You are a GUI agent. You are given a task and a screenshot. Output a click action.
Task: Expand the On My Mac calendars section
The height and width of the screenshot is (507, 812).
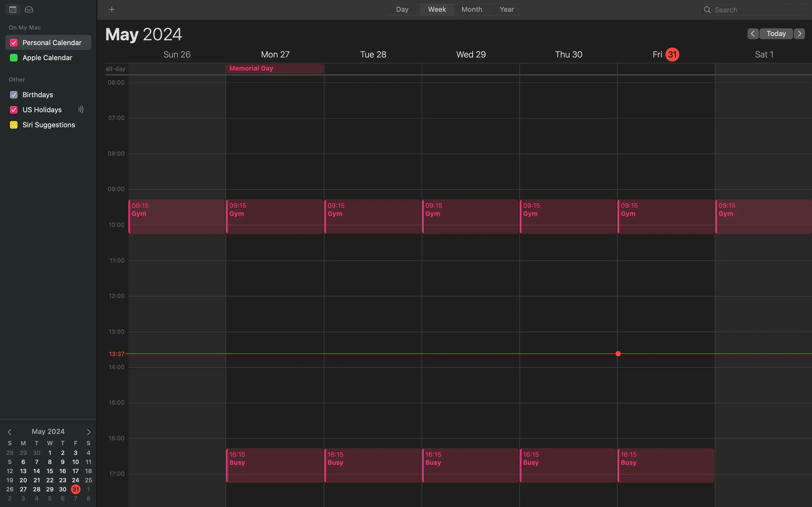pyautogui.click(x=24, y=27)
